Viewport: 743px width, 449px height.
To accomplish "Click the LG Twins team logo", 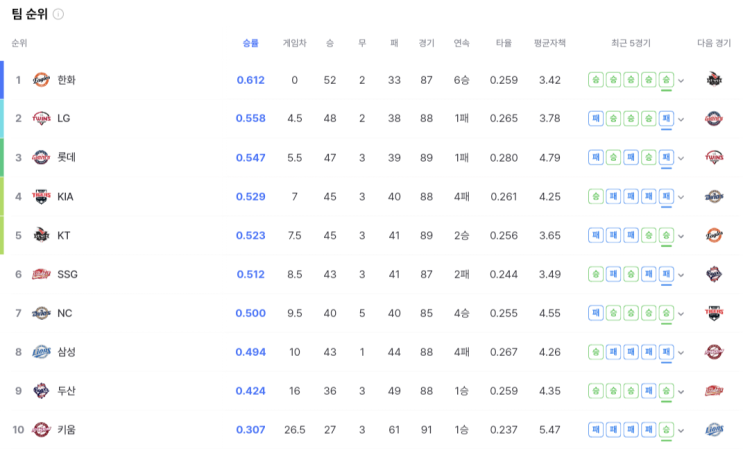I will (41, 119).
